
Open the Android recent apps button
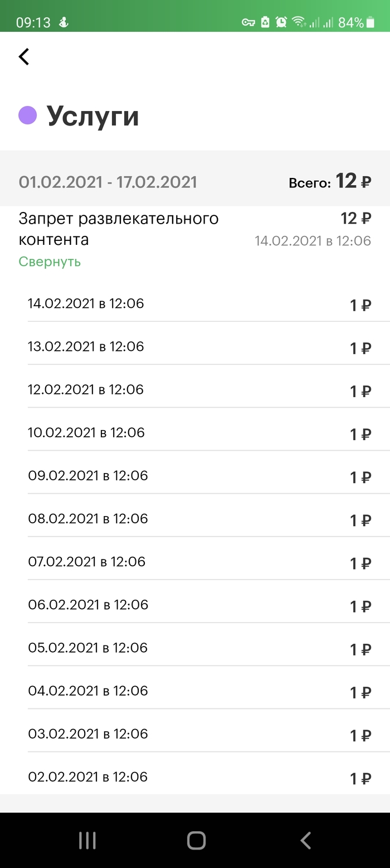(x=87, y=840)
